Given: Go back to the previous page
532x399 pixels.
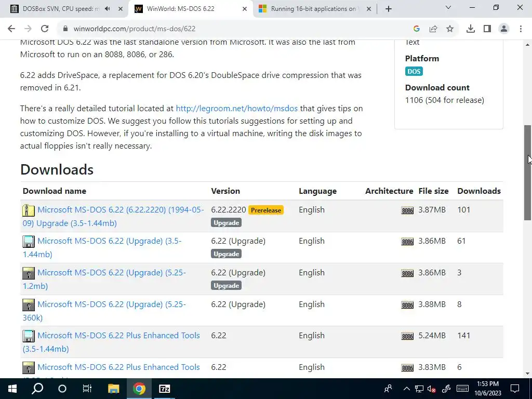Looking at the screenshot, I should point(11,29).
